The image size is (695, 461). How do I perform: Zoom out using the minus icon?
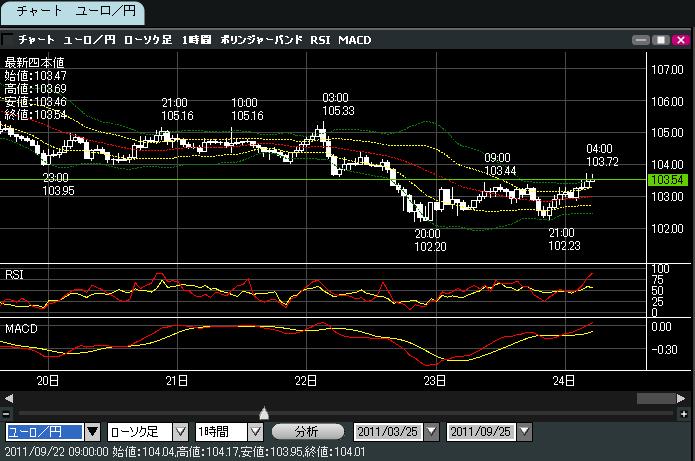(7, 413)
